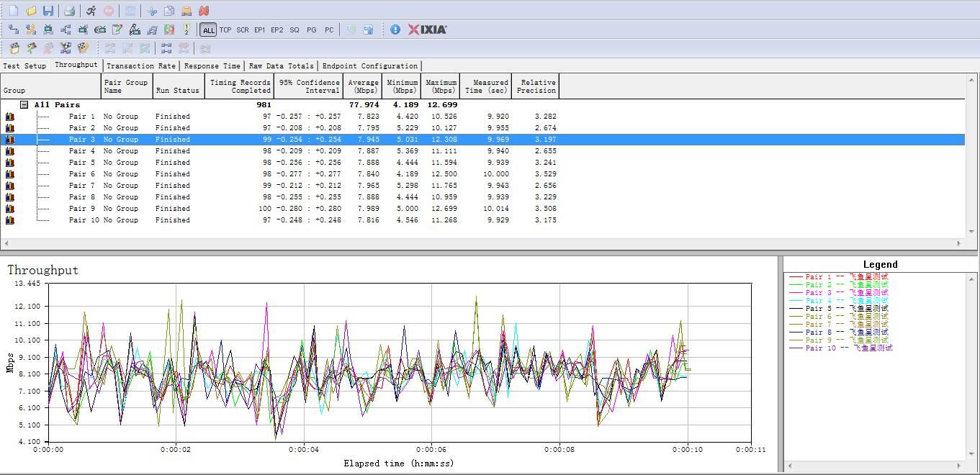Create a new test file

(14, 11)
